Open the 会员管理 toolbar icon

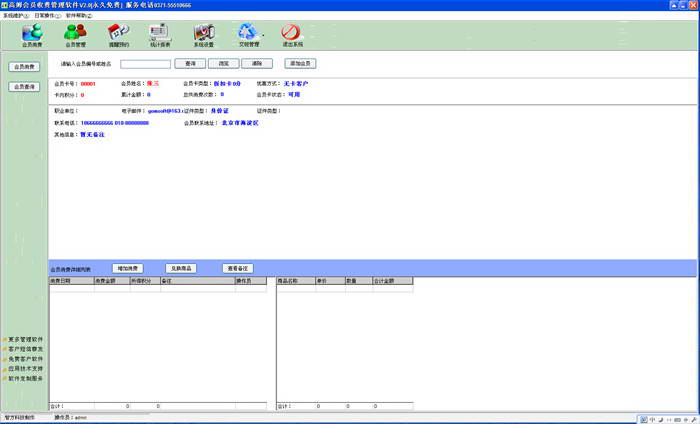point(75,35)
